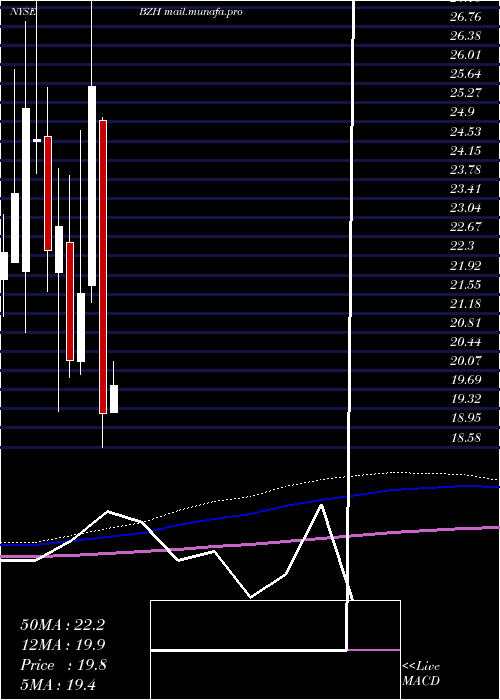Select the 21.92 price axis label

click(x=465, y=266)
